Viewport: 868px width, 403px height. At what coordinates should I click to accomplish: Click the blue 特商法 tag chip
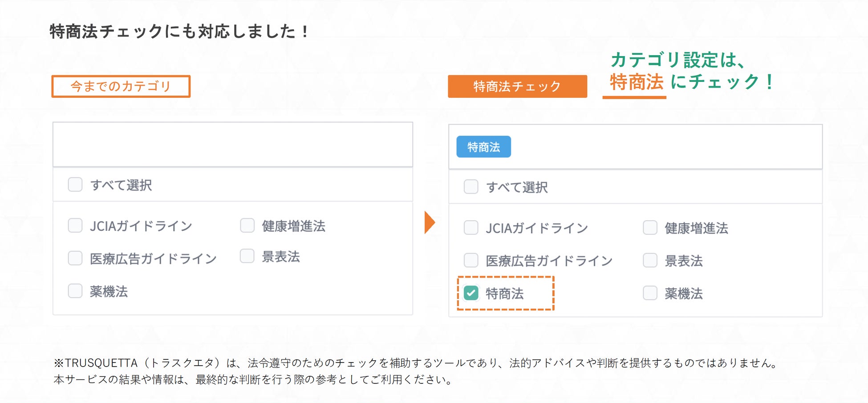click(483, 147)
